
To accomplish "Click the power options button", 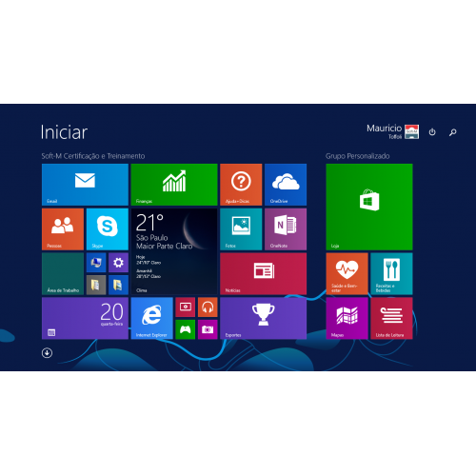I will (x=432, y=132).
